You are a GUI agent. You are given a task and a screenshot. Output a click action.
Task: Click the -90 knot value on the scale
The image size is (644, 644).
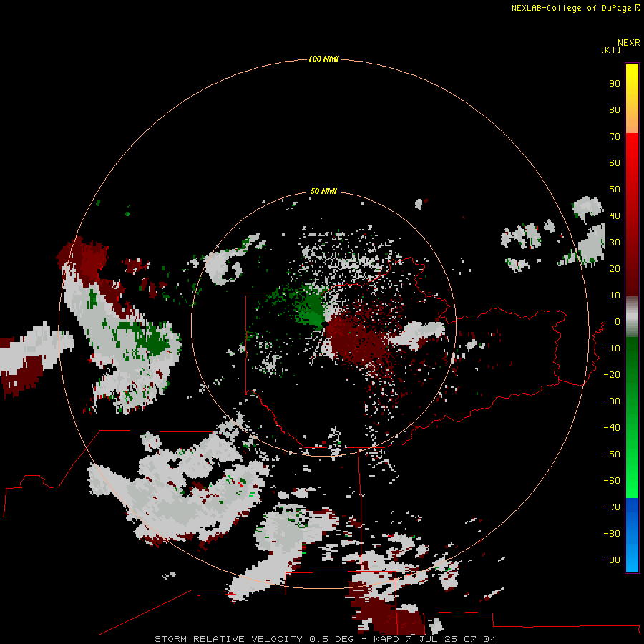click(x=612, y=560)
